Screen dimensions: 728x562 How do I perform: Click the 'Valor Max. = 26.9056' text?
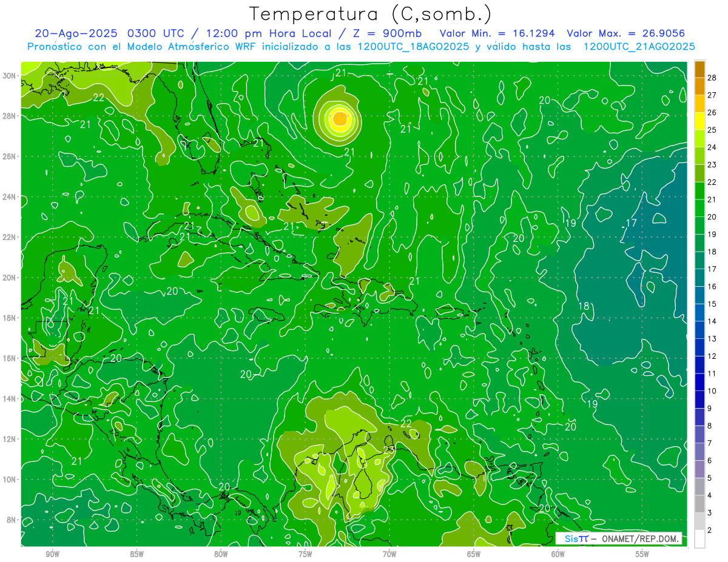coord(626,33)
